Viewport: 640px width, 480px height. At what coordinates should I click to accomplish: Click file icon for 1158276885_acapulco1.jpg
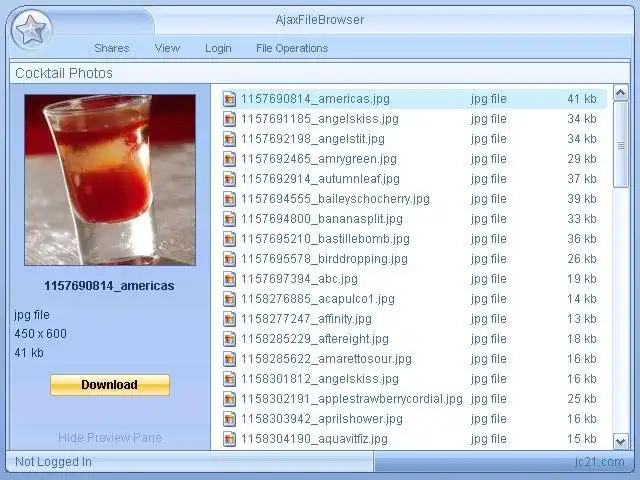229,299
